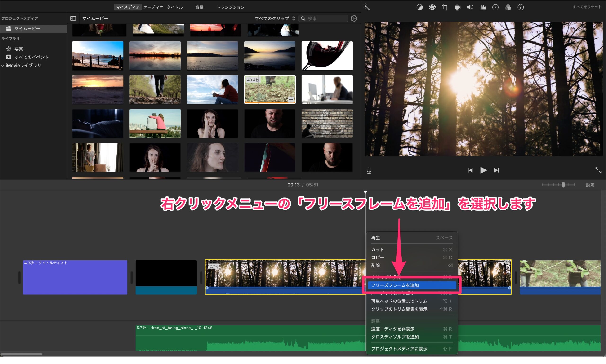
Task: Open the stabilization camera icon
Action: coord(458,7)
